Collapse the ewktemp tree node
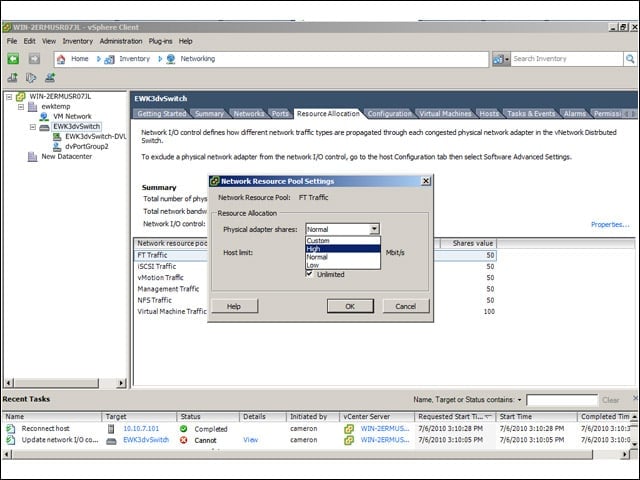 [21, 107]
